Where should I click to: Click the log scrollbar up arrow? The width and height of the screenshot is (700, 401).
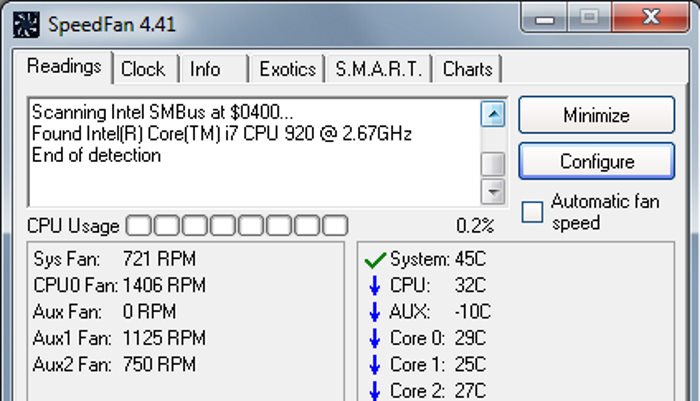493,114
